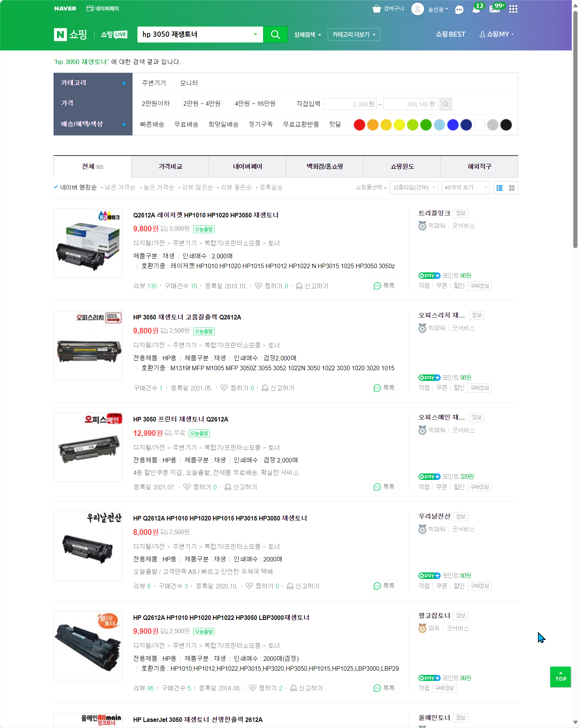
Task: Toggle the 무료배송 filter
Action: coord(186,124)
